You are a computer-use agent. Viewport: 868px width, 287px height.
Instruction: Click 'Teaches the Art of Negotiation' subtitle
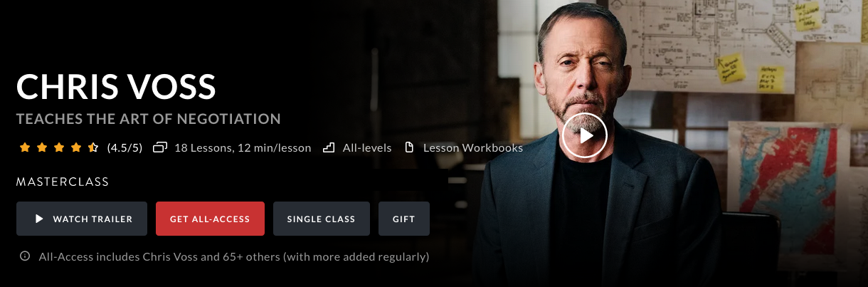pos(149,119)
